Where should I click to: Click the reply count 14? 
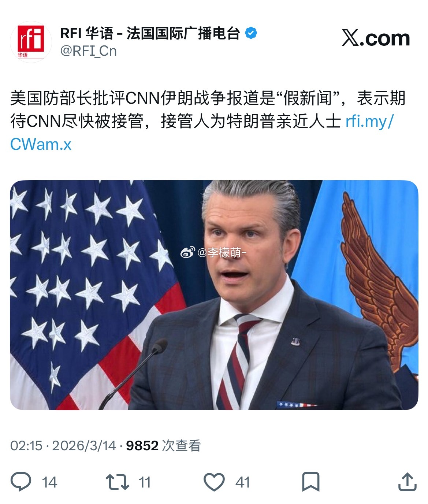click(49, 482)
